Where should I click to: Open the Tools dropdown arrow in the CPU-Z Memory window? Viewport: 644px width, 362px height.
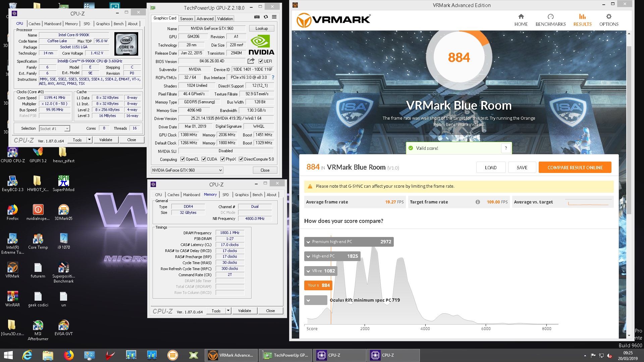point(228,311)
